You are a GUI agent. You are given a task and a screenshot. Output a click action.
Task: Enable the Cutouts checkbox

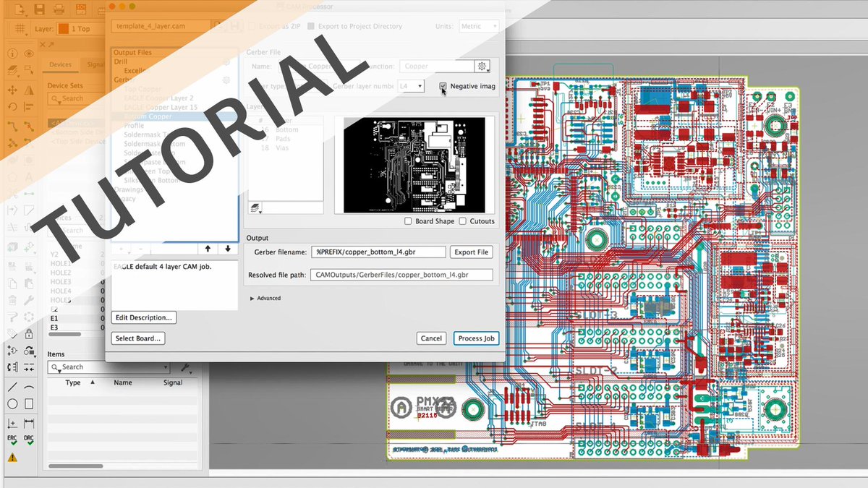coord(463,221)
